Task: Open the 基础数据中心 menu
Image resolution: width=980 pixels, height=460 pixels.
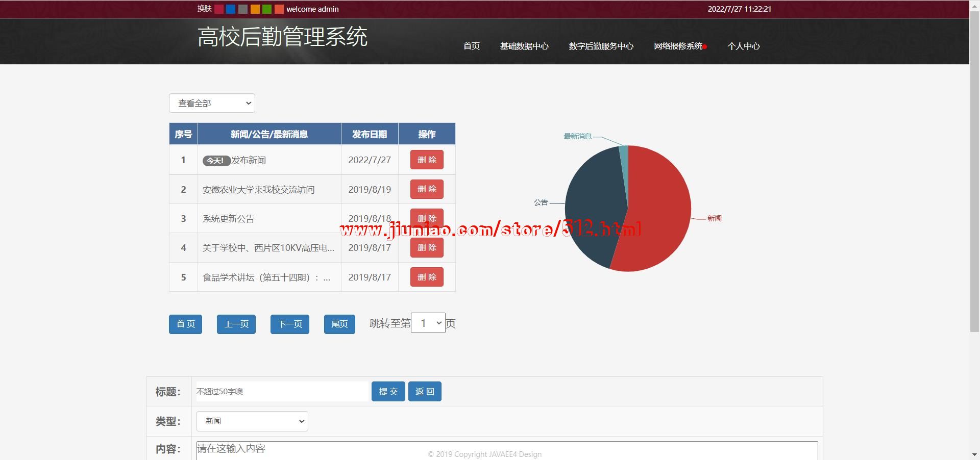Action: (524, 46)
